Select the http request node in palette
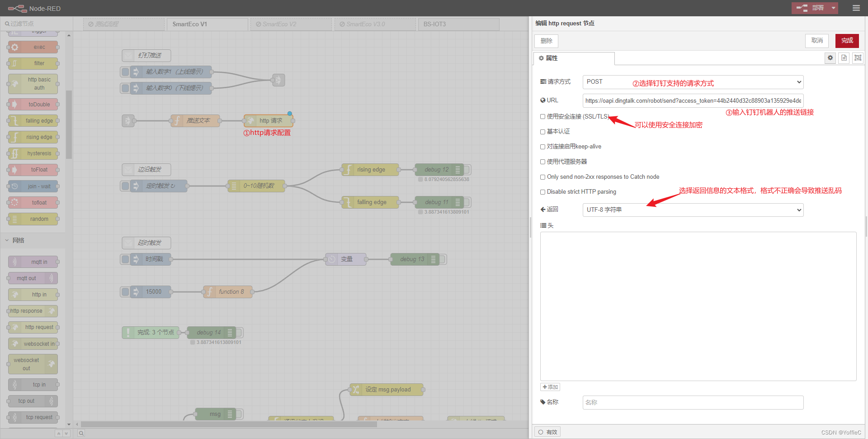The height and width of the screenshot is (439, 868). [x=33, y=327]
